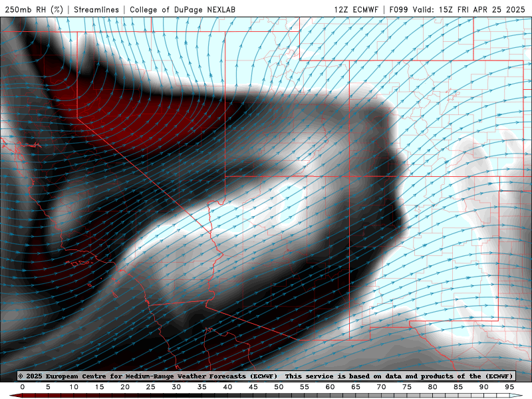This screenshot has height=399, width=532.
Task: Select the "15" color scale label
Action: [99, 387]
